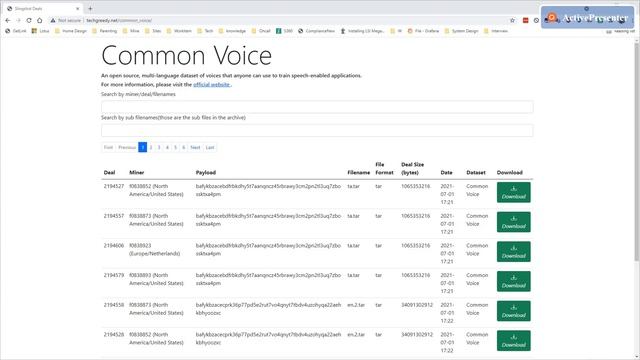This screenshot has height=360, width=640.
Task: Bookmark this page with the star icon
Action: click(512, 20)
